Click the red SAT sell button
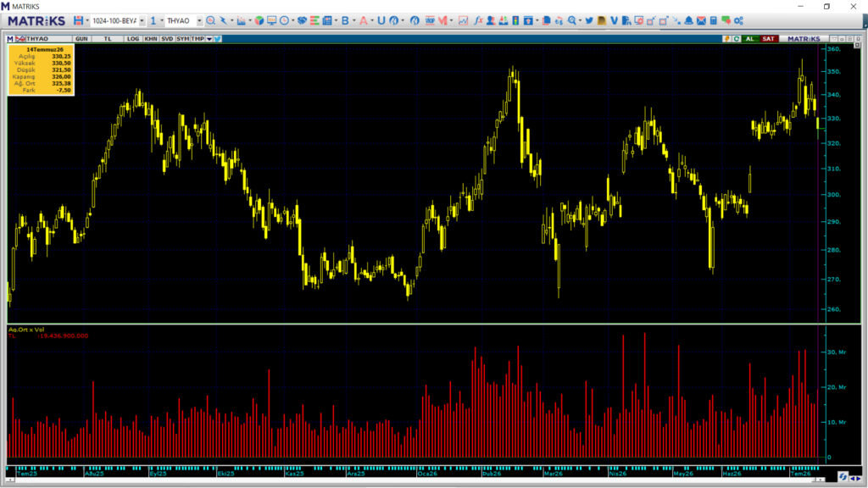The image size is (868, 488). point(768,39)
